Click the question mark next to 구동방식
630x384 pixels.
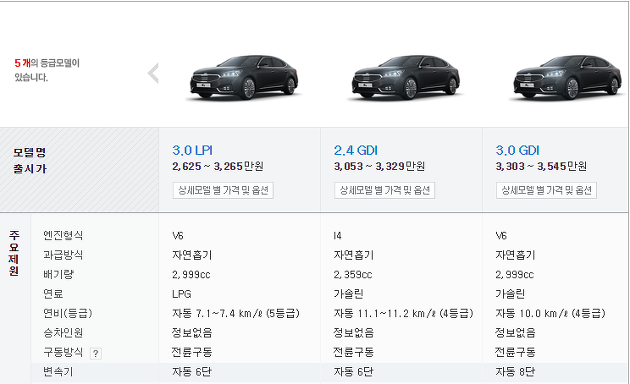click(x=96, y=353)
